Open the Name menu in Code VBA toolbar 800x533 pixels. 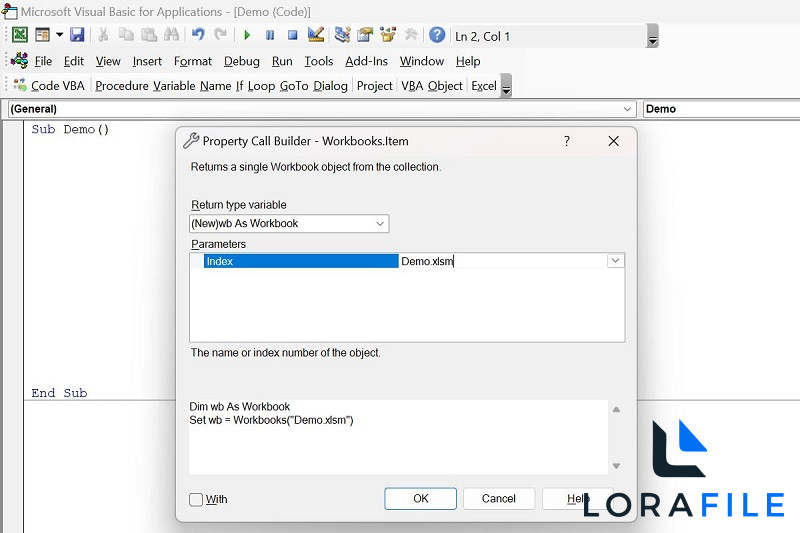pyautogui.click(x=216, y=86)
